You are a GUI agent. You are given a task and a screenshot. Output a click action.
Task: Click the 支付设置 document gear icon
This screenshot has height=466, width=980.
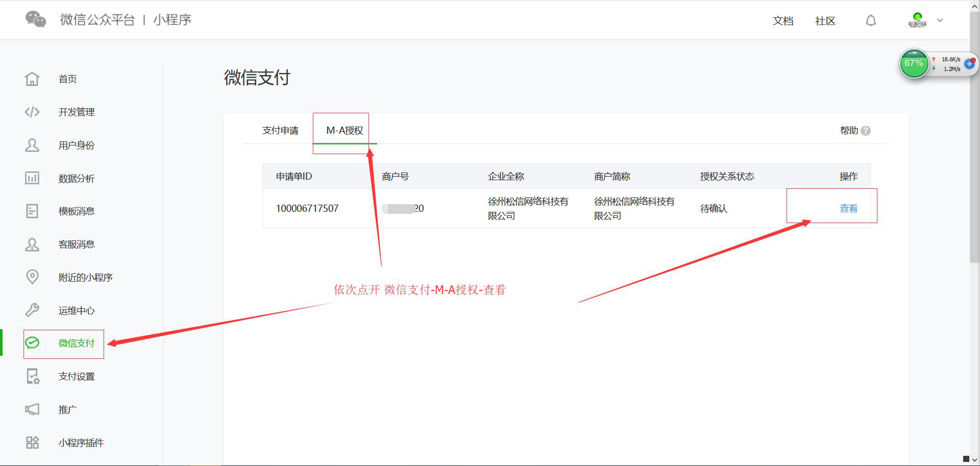tap(33, 376)
